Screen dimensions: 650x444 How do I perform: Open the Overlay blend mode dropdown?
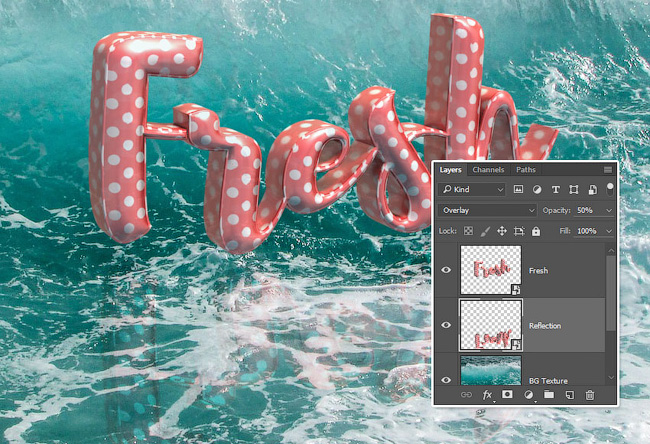tap(488, 210)
